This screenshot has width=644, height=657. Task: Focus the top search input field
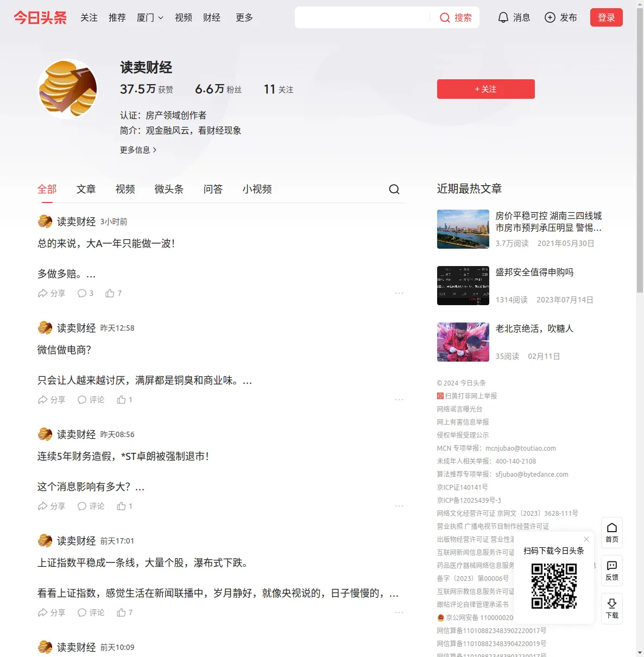(362, 17)
